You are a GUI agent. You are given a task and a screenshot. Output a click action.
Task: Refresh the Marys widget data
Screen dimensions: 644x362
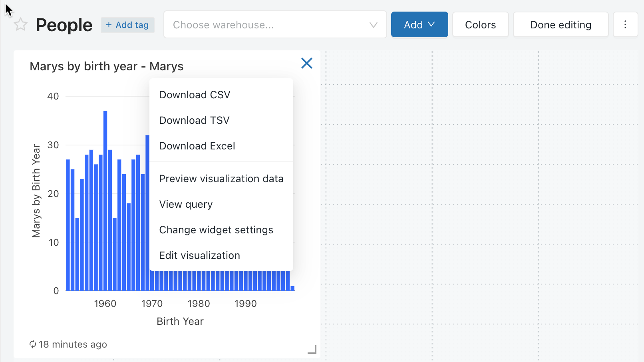pos(33,344)
